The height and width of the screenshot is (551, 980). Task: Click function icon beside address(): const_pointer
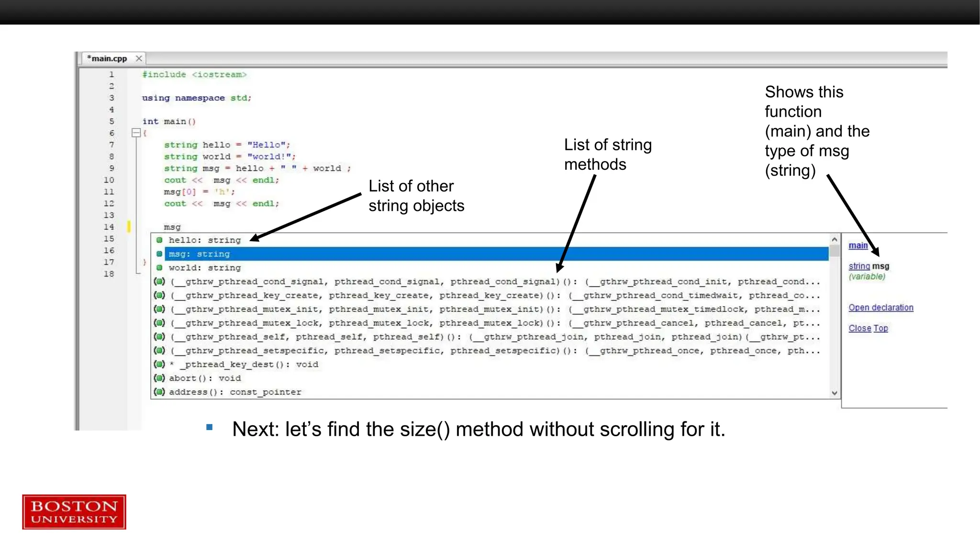point(159,392)
